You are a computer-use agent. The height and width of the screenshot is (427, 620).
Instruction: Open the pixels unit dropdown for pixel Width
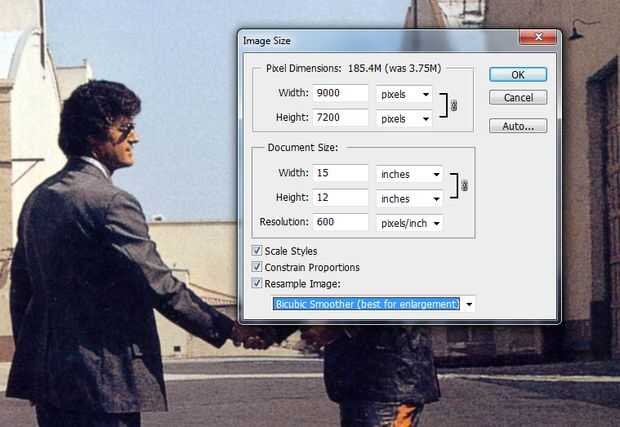[404, 94]
